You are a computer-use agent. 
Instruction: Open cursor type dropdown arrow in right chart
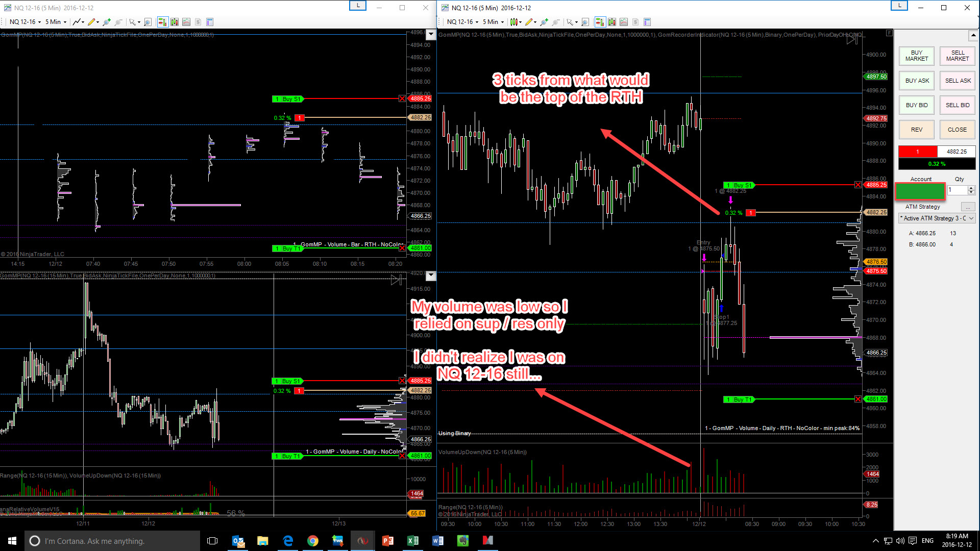pos(576,22)
